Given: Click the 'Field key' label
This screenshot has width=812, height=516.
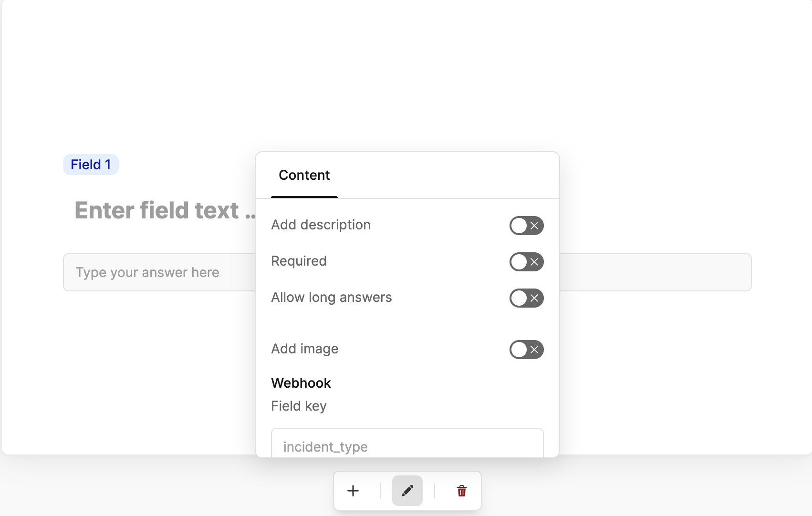Looking at the screenshot, I should tap(299, 406).
